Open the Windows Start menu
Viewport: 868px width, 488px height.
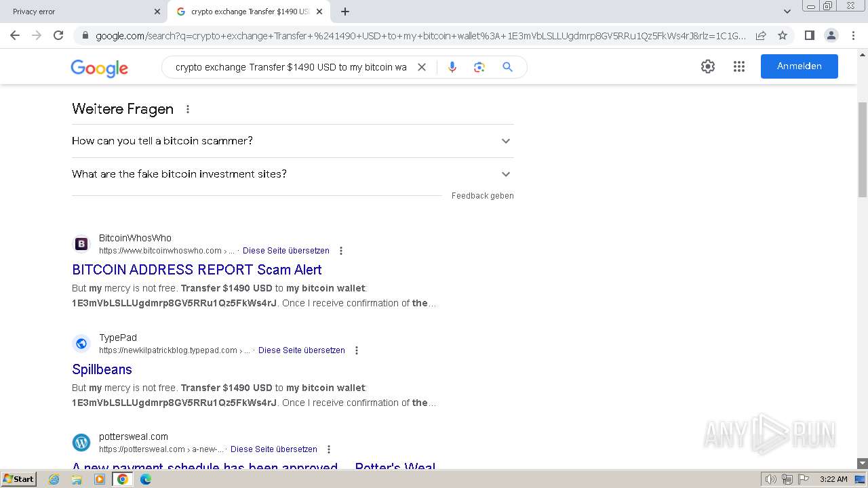[x=19, y=479]
